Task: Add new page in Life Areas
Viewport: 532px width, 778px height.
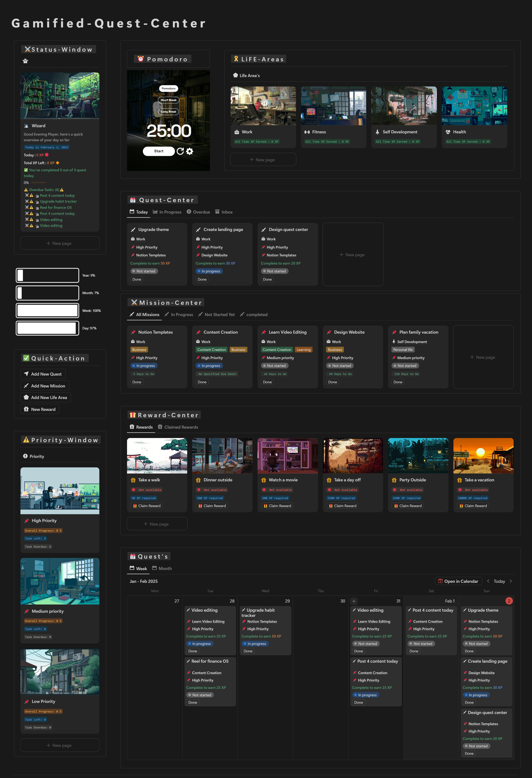Action: click(263, 160)
